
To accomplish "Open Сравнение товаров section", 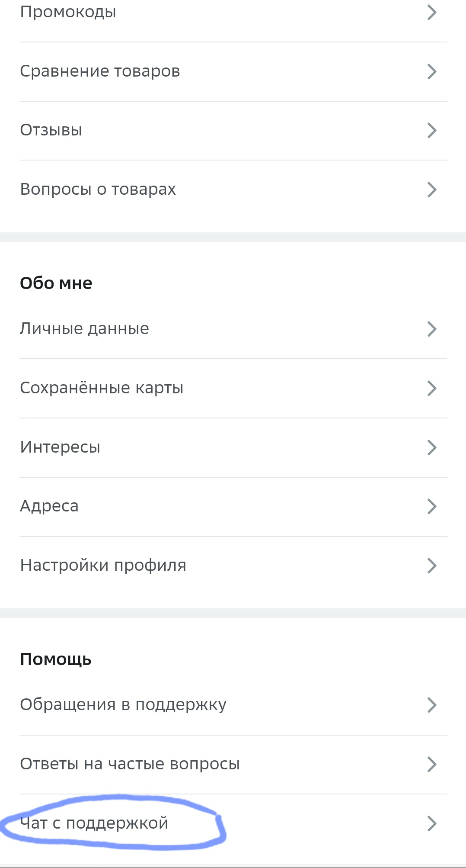I will [x=233, y=72].
